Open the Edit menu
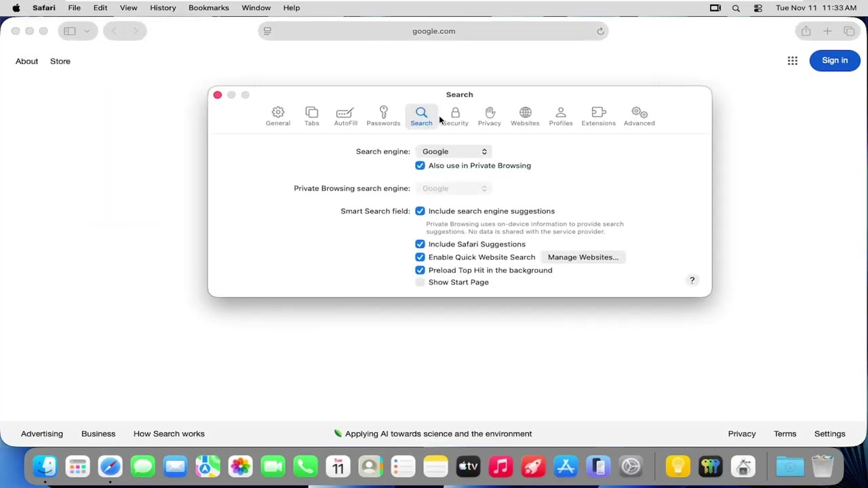 click(100, 7)
